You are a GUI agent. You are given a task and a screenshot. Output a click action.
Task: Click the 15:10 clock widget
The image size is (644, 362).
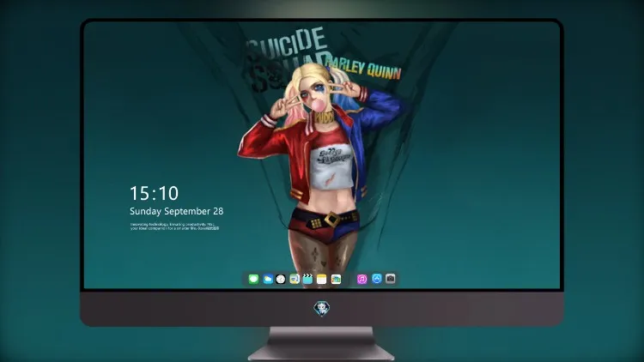click(154, 193)
